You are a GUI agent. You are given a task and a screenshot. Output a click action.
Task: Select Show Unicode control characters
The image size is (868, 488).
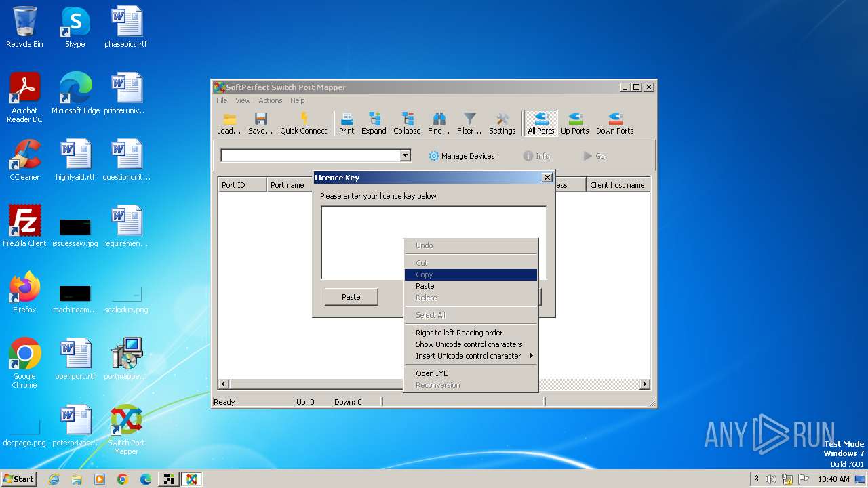pyautogui.click(x=471, y=344)
